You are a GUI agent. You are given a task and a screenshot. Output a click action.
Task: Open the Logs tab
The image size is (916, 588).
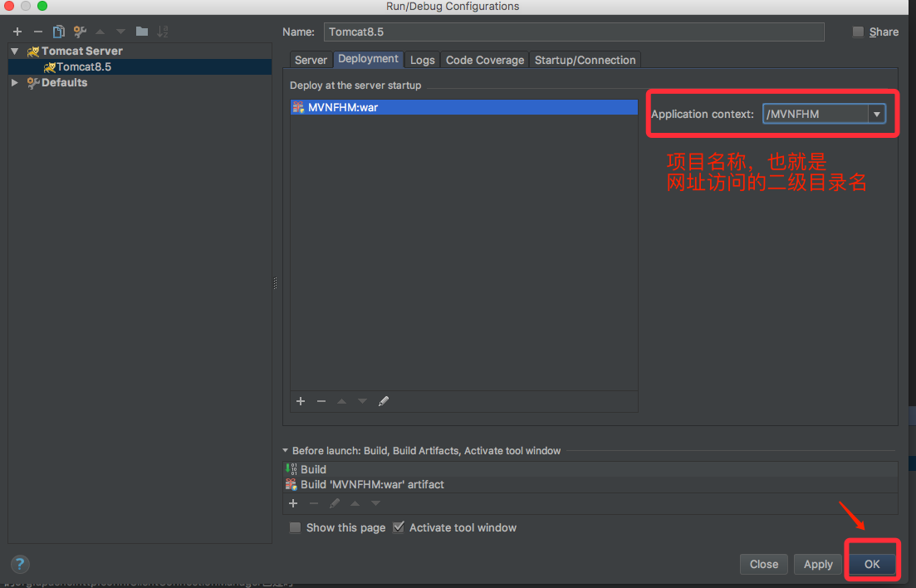pos(423,60)
